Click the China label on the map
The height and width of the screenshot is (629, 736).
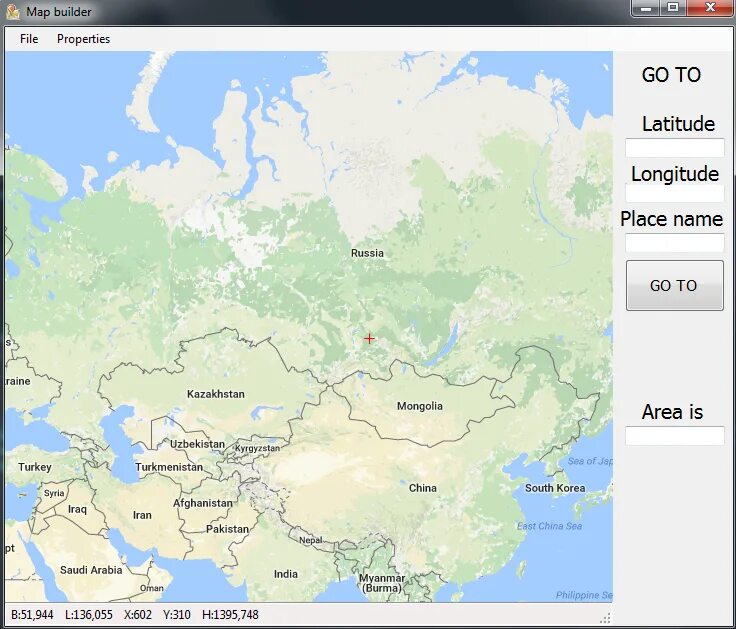(422, 488)
